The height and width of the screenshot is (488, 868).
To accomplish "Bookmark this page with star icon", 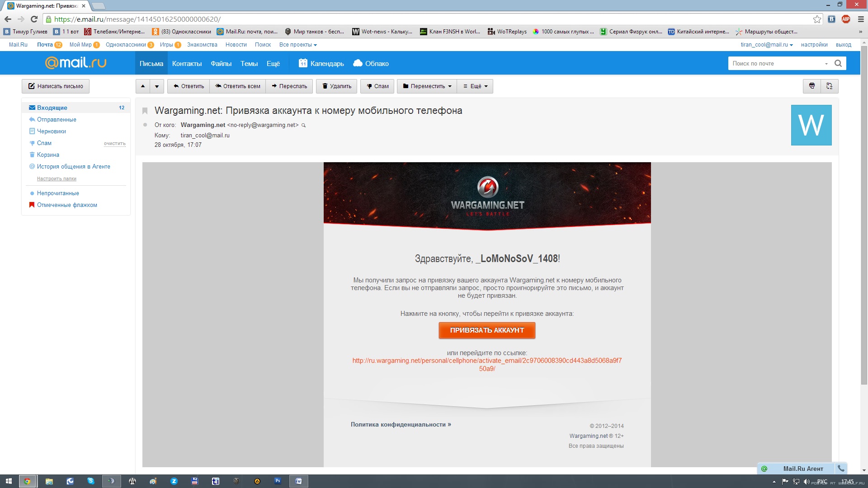I will [x=817, y=19].
